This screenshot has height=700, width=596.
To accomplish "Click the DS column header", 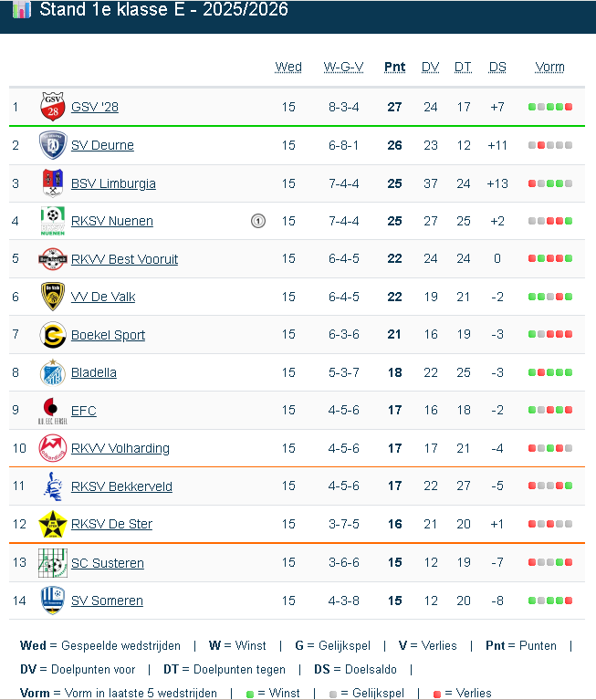I will pos(497,67).
